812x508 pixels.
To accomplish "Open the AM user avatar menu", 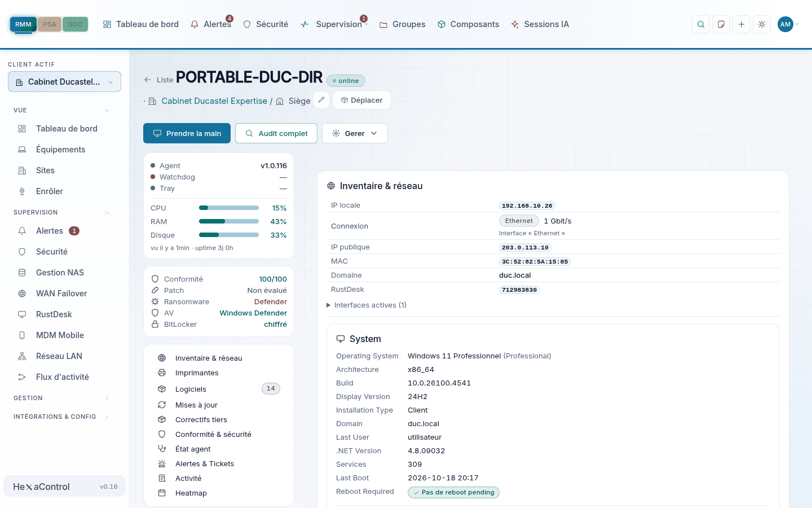I will coord(788,24).
